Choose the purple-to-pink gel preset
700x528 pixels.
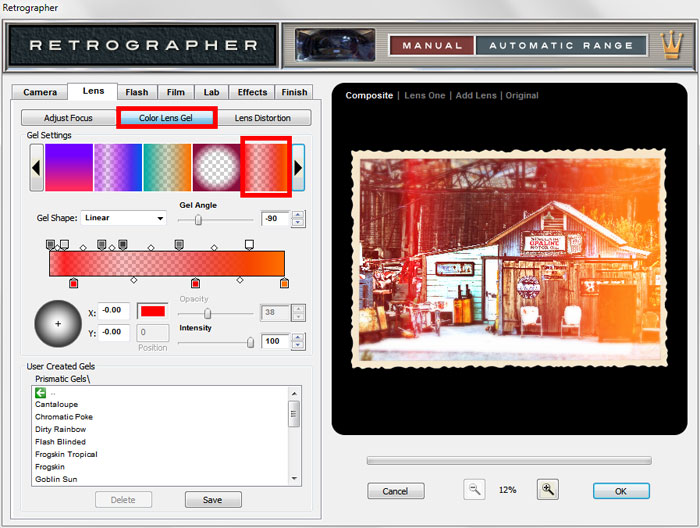[69, 167]
